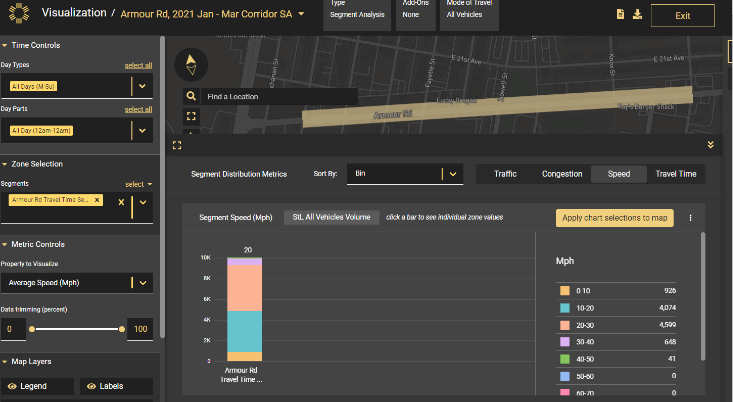Screen dimensions: 733x402
Task: Open the Segments select dropdown link
Action: (x=138, y=184)
